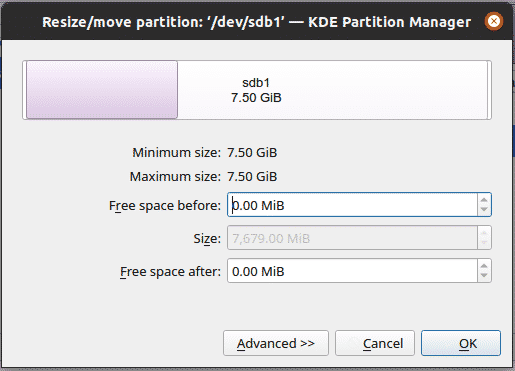
Task: Grab the left handle of the partition bar
Action: pos(24,90)
